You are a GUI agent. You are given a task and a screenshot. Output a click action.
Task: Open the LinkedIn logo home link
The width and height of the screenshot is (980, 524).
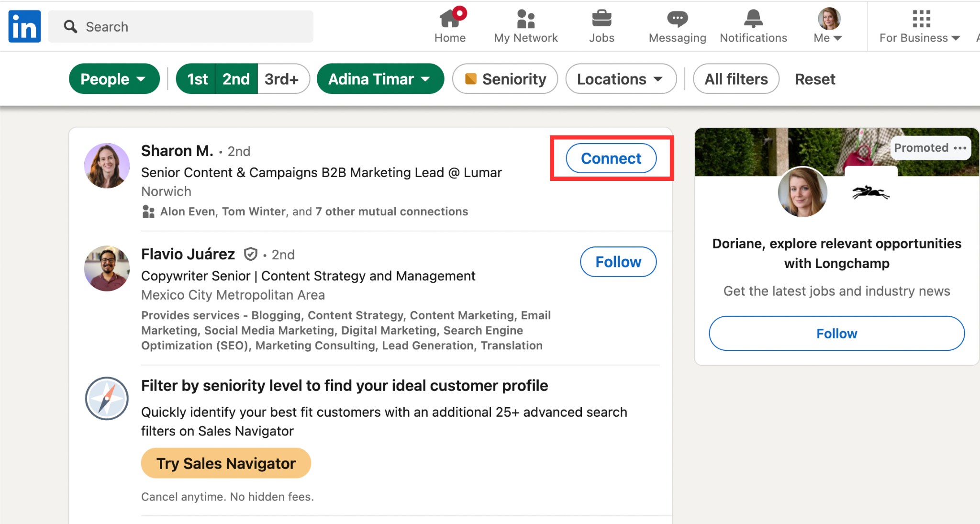point(24,26)
